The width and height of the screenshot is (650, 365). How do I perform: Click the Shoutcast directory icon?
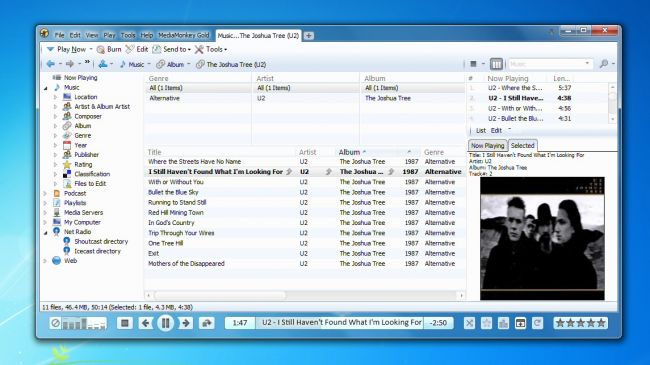pyautogui.click(x=67, y=241)
